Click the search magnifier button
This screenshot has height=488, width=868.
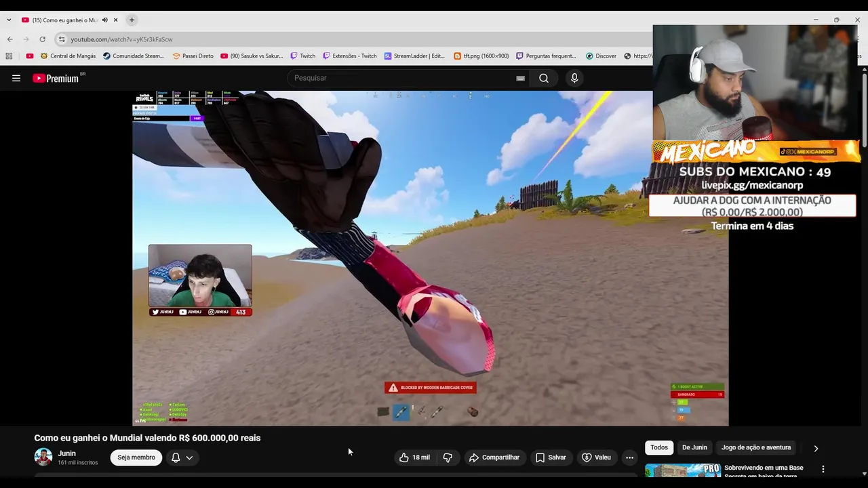(x=544, y=78)
